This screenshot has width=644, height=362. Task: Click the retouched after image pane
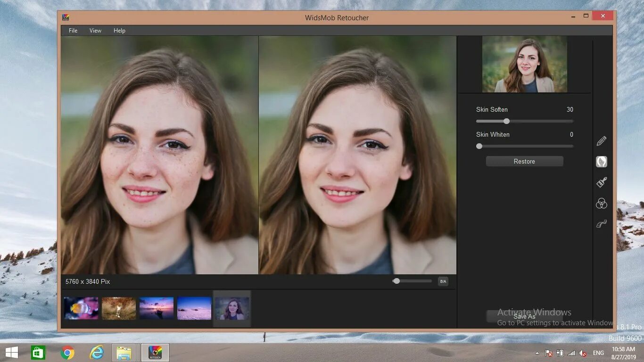pyautogui.click(x=357, y=155)
